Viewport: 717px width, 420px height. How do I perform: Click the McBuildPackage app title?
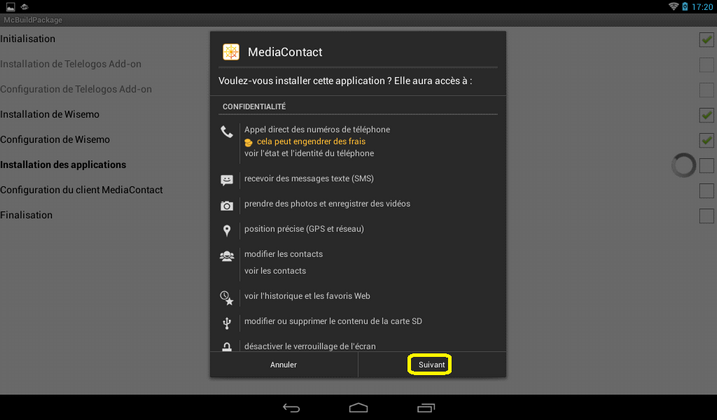point(33,20)
